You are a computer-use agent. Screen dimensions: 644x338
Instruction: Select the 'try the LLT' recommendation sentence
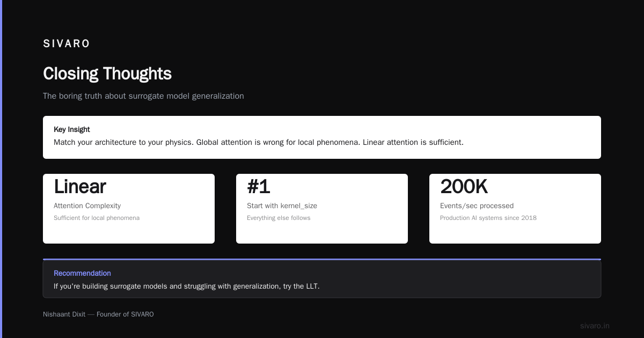(x=187, y=286)
